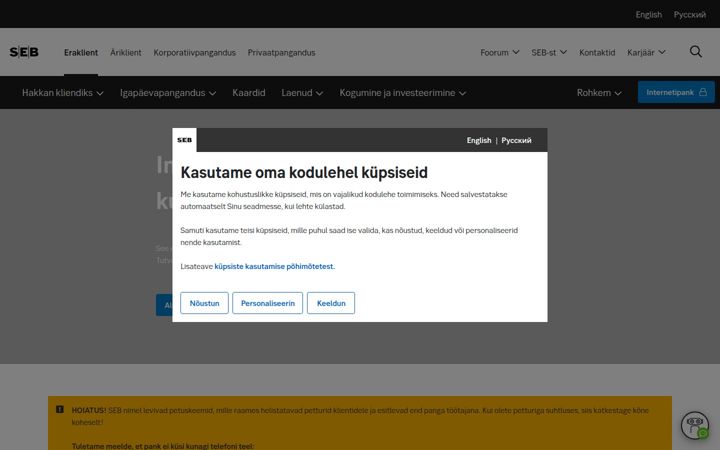Image resolution: width=720 pixels, height=450 pixels.
Task: Expand Igapäevapangandus menu
Action: 168,93
